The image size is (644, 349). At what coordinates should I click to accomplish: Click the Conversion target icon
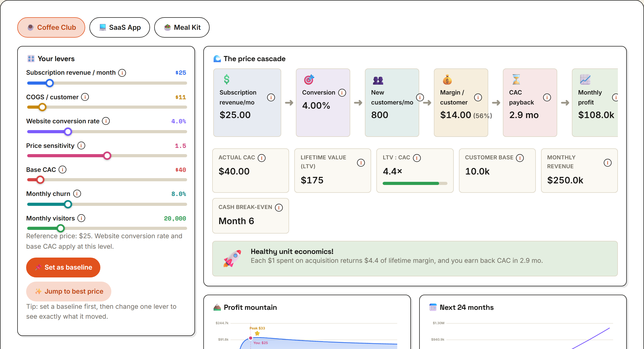(309, 80)
